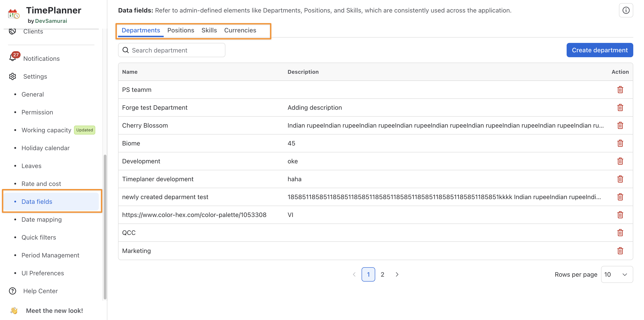Delete the PS teamm department
This screenshot has width=644, height=320.
[620, 90]
